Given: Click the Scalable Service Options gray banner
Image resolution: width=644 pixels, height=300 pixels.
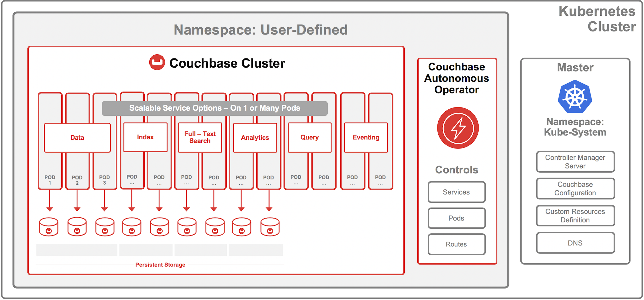Looking at the screenshot, I should (x=215, y=108).
